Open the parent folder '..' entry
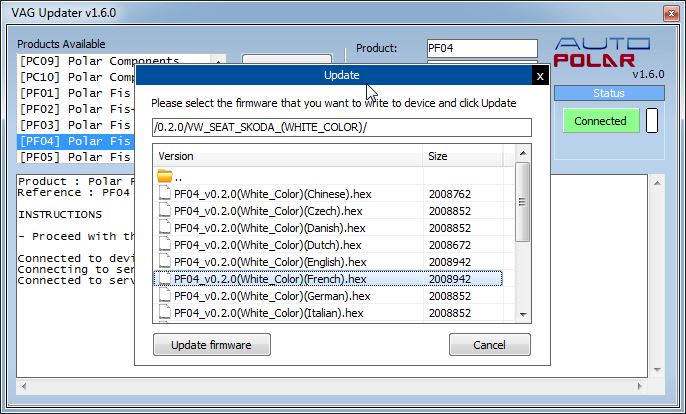 tap(169, 176)
